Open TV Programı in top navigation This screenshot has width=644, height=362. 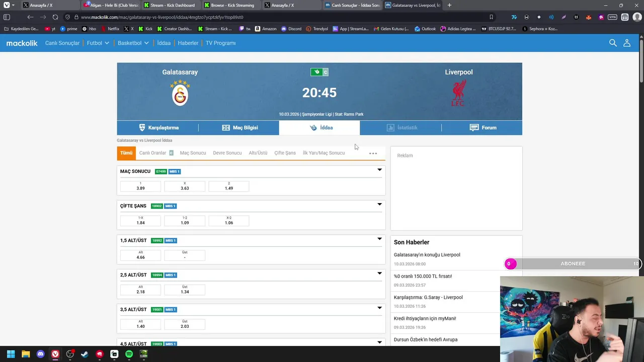pyautogui.click(x=220, y=43)
